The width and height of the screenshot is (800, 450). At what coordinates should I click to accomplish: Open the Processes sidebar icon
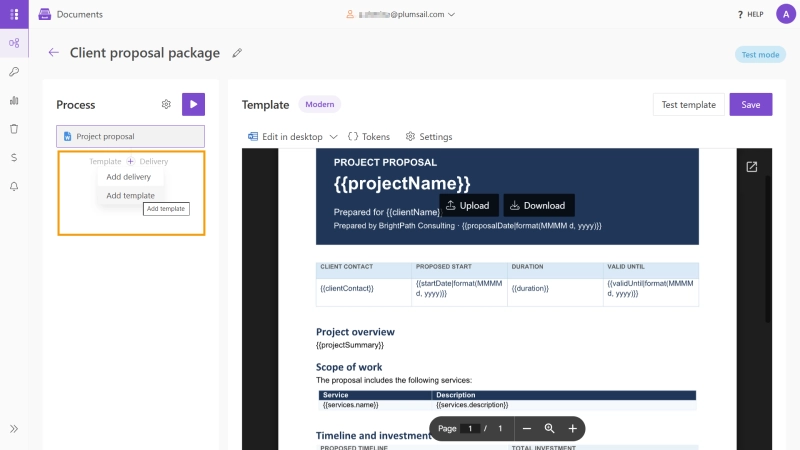tap(14, 43)
